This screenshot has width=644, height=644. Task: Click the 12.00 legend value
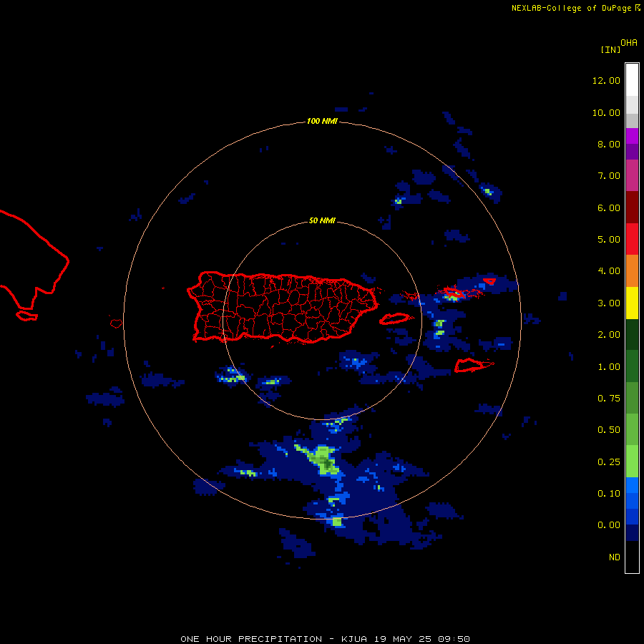coord(606,80)
